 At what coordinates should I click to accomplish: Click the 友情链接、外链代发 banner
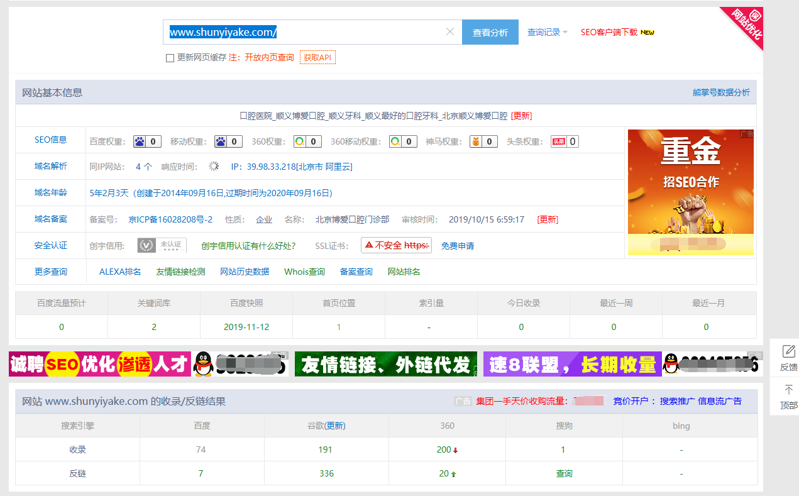[x=386, y=364]
